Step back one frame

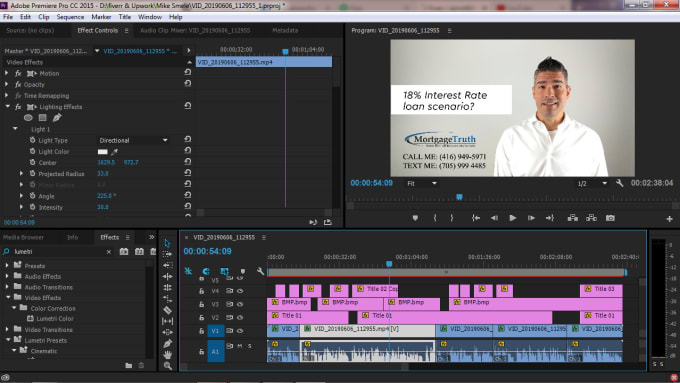(494, 218)
